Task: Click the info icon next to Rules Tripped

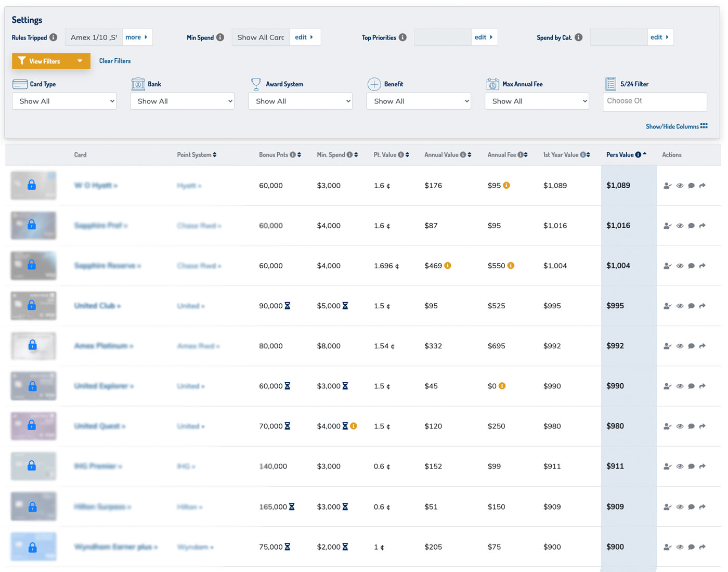Action: [54, 37]
